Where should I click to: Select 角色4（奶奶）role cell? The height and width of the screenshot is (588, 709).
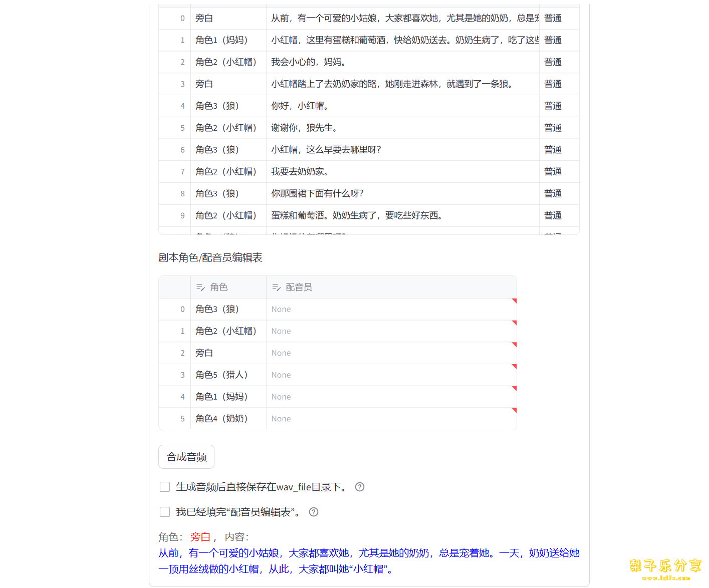pyautogui.click(x=228, y=419)
